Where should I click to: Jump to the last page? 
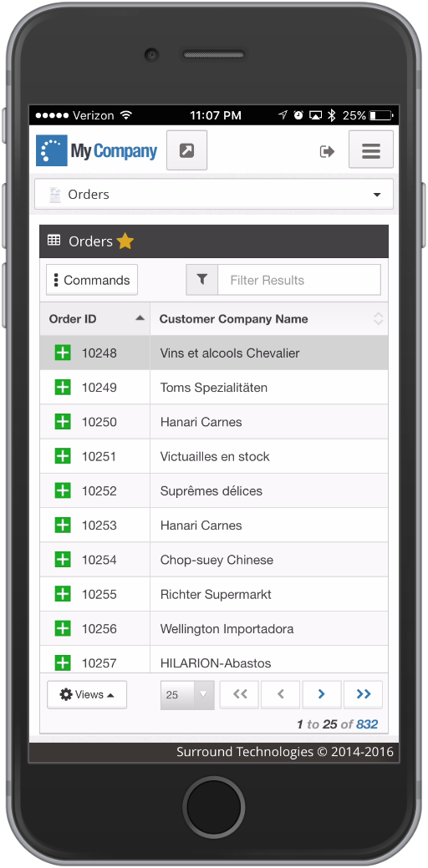pyautogui.click(x=364, y=694)
